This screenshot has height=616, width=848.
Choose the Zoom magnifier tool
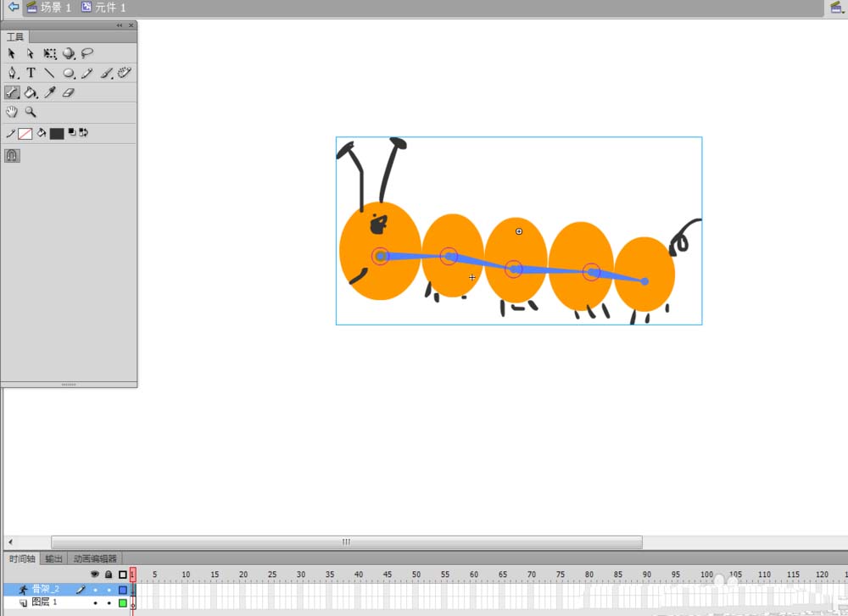point(31,112)
